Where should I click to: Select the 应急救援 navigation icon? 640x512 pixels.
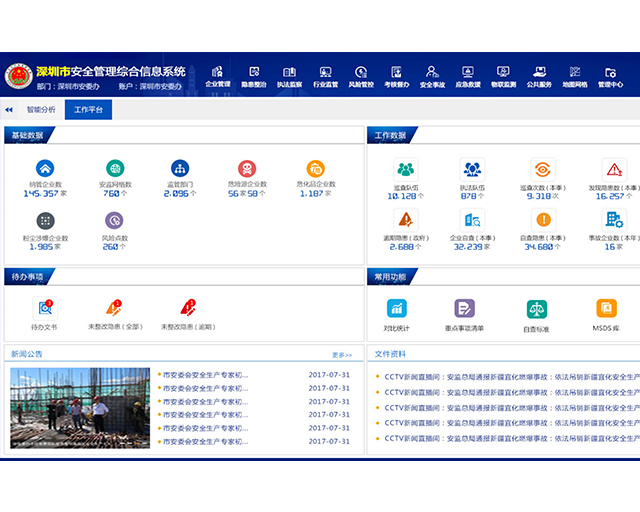pyautogui.click(x=467, y=76)
